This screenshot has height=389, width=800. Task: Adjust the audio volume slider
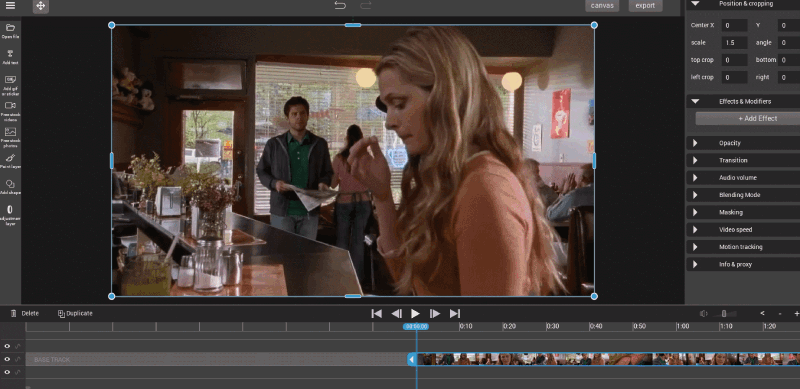723,313
